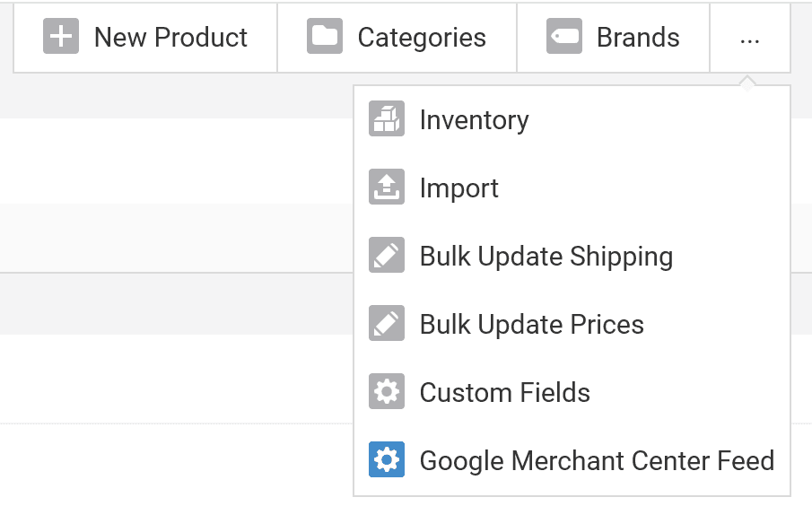Viewport: 812px width, 506px height.
Task: Choose Bulk Update Shipping text in menu
Action: pyautogui.click(x=546, y=257)
